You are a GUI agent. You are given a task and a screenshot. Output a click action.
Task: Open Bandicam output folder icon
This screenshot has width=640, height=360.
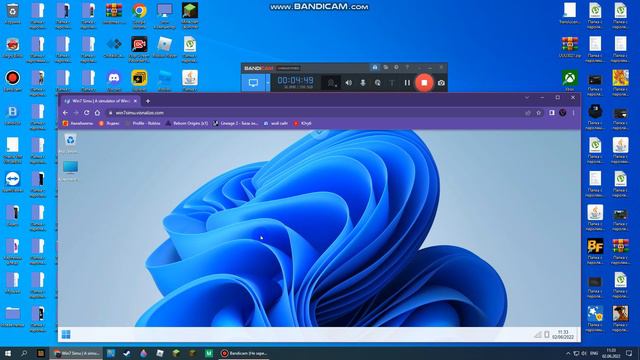click(386, 67)
